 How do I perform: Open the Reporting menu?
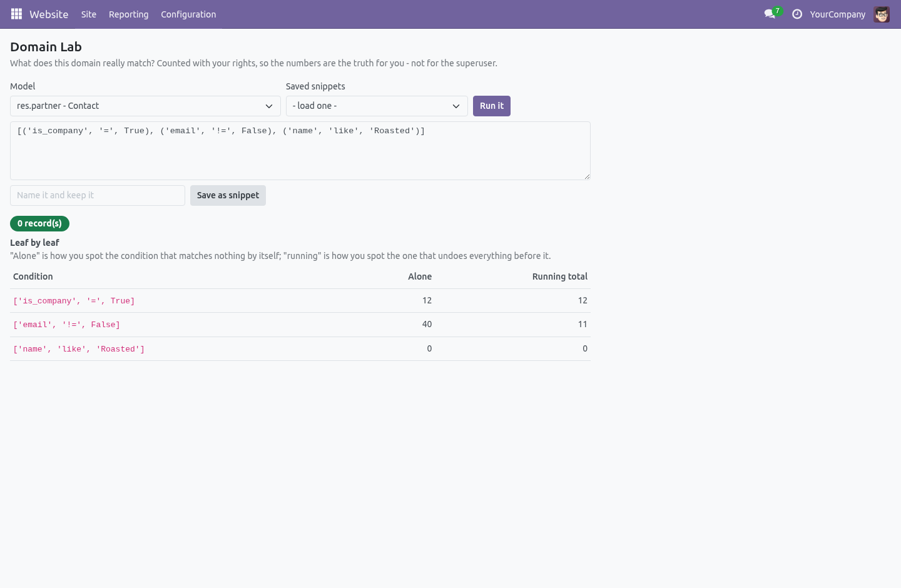point(129,14)
